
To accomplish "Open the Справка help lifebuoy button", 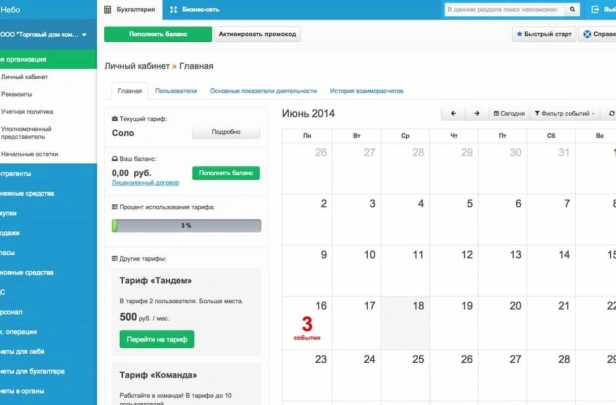I will (x=598, y=34).
